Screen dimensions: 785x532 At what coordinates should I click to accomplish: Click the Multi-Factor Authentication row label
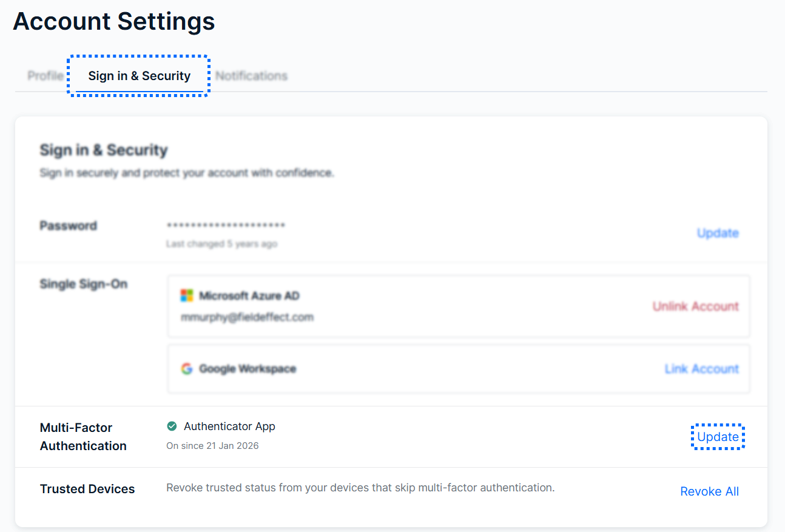click(83, 437)
